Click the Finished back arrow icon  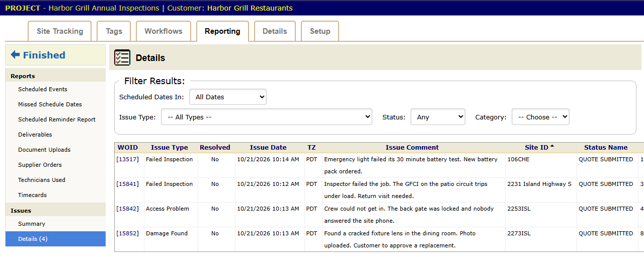pyautogui.click(x=15, y=55)
